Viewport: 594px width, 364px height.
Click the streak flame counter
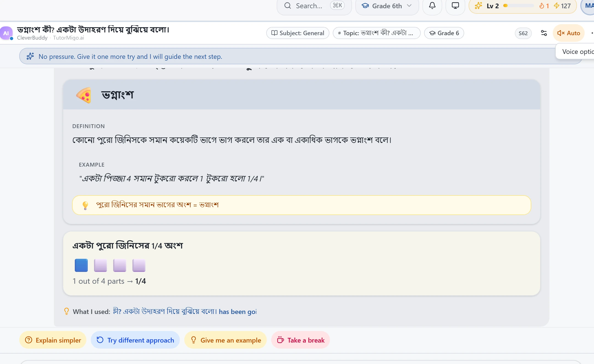544,6
